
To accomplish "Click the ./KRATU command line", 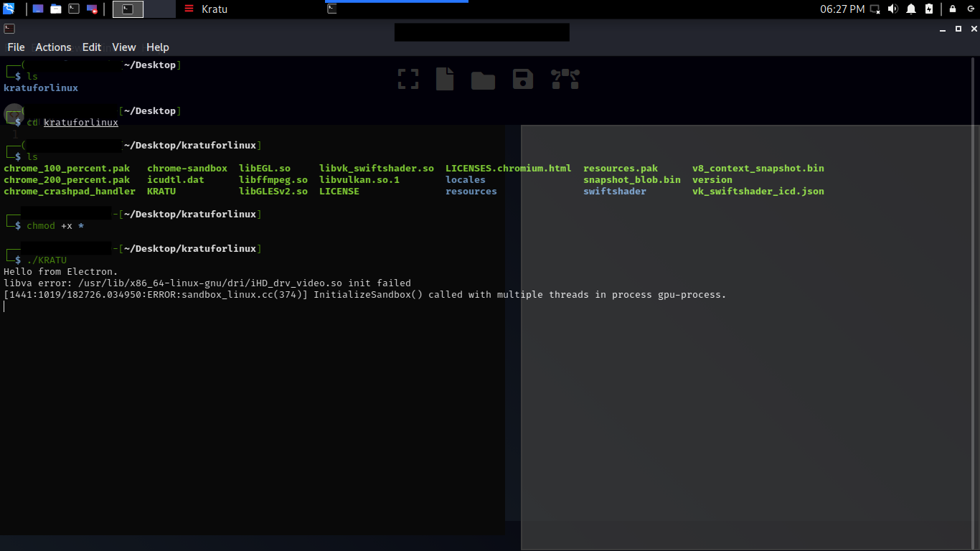I will (x=47, y=260).
